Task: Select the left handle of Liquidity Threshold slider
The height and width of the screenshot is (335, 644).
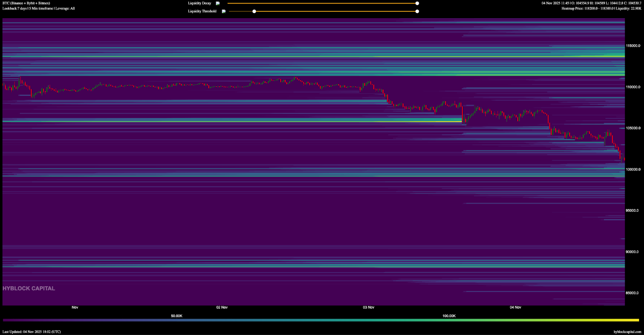Action: pyautogui.click(x=254, y=11)
